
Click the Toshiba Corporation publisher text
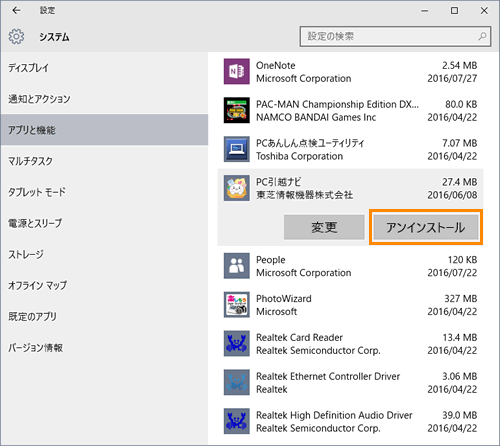(299, 156)
